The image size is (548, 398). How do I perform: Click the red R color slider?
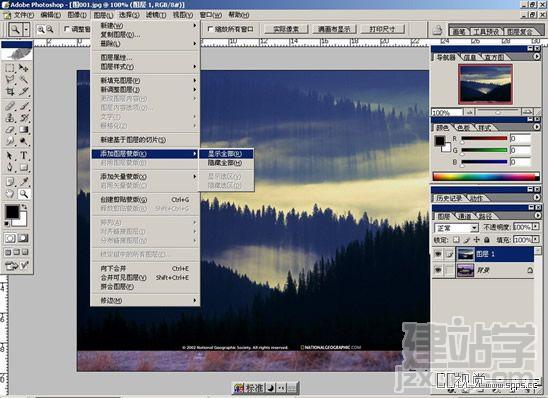(x=484, y=138)
